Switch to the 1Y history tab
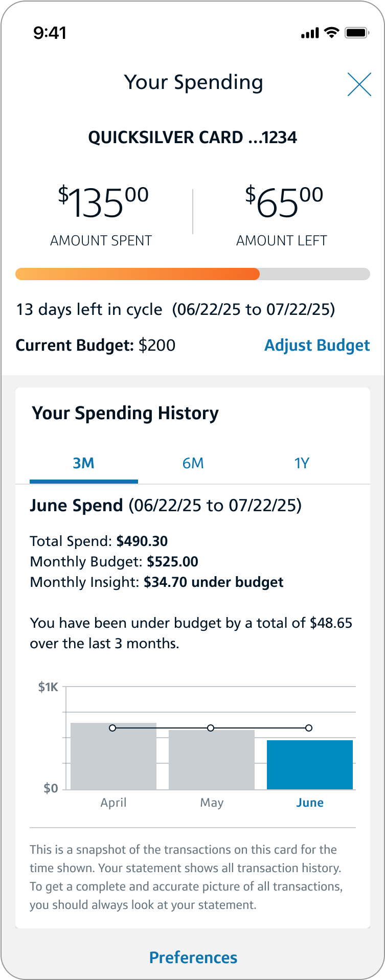 [x=302, y=464]
